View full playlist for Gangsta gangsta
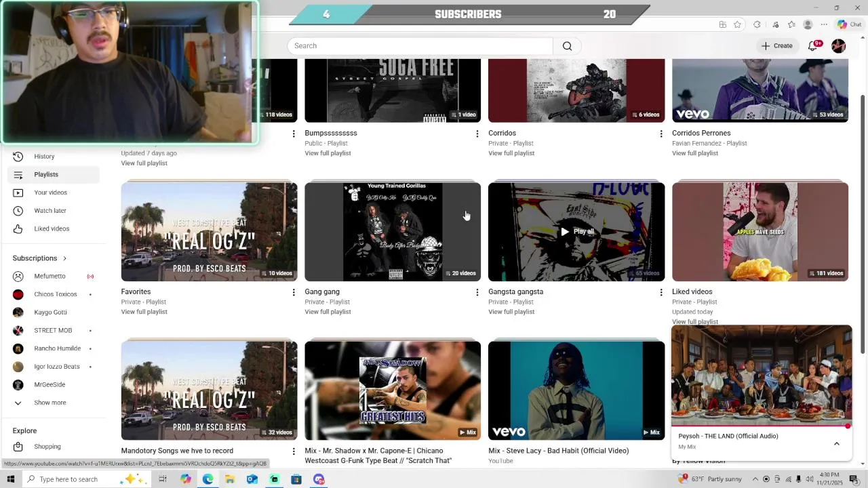Viewport: 868px width, 488px height. coord(511,312)
